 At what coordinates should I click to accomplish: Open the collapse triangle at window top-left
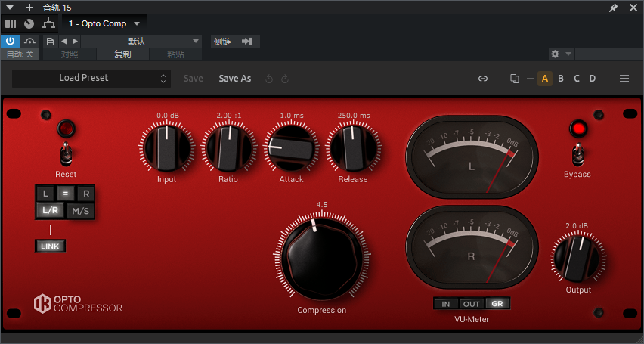10,8
